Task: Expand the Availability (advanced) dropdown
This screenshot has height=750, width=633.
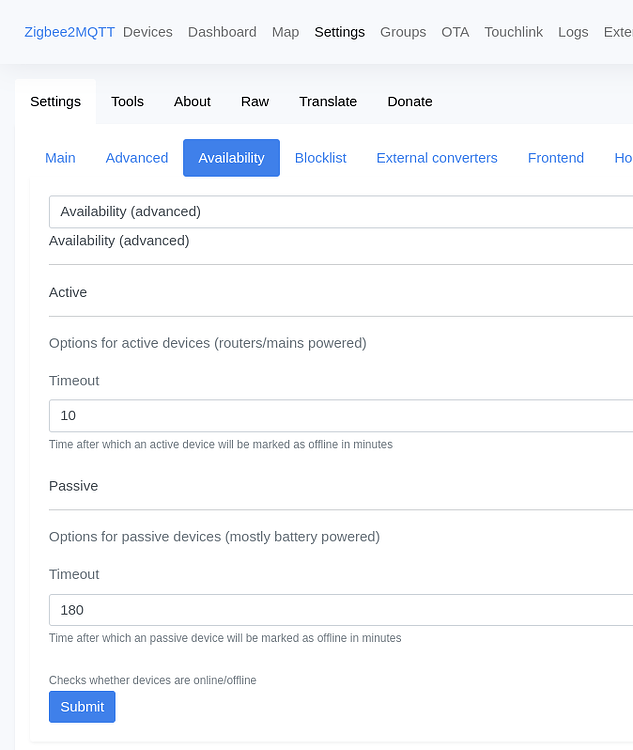Action: click(x=340, y=212)
